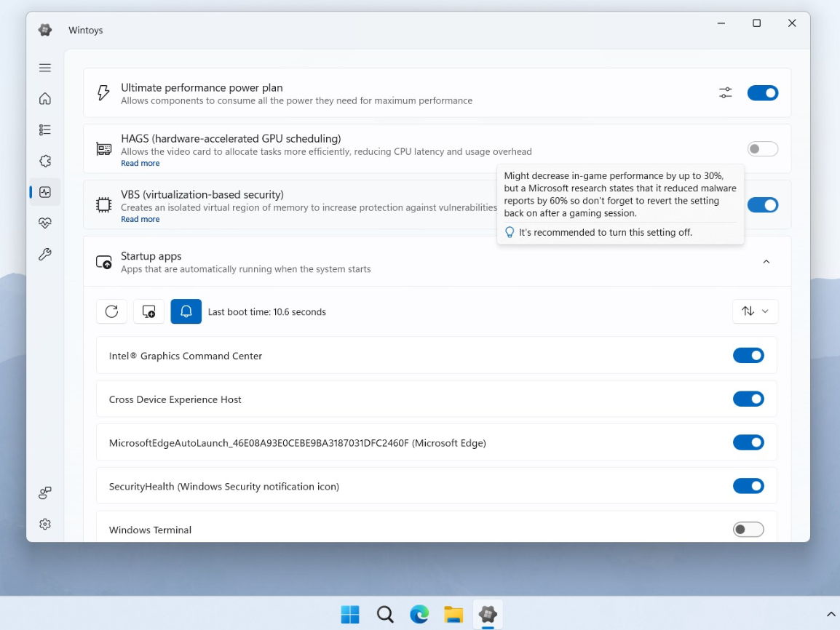Open the startup apps sort dropdown

pyautogui.click(x=755, y=311)
